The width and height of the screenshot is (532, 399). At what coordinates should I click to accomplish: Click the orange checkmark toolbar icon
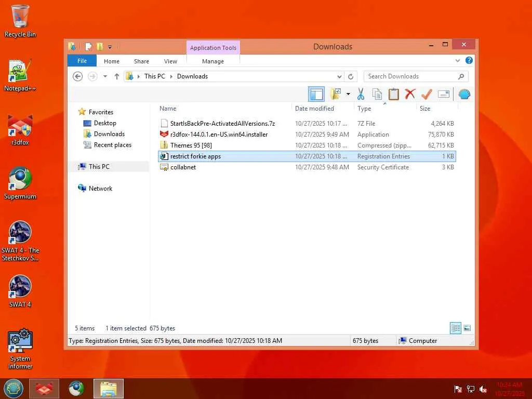[x=427, y=94]
